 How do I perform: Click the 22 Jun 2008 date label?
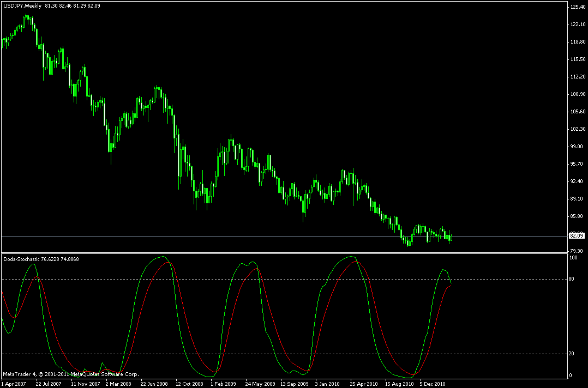[154, 384]
